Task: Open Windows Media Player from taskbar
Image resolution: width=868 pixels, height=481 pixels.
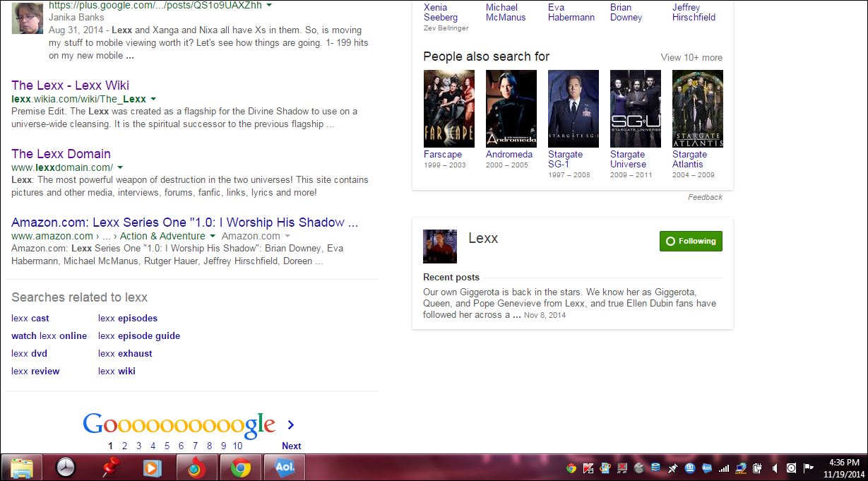Action: pyautogui.click(x=153, y=468)
